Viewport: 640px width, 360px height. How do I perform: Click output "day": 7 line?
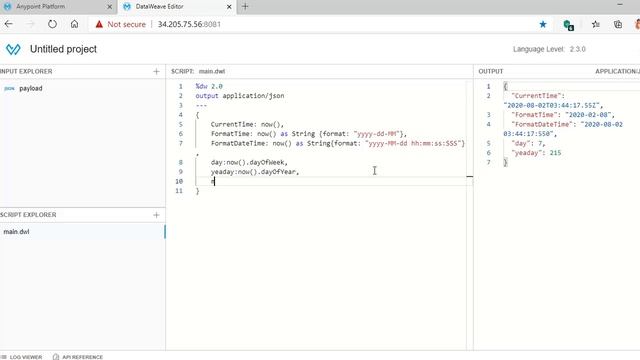pos(528,144)
